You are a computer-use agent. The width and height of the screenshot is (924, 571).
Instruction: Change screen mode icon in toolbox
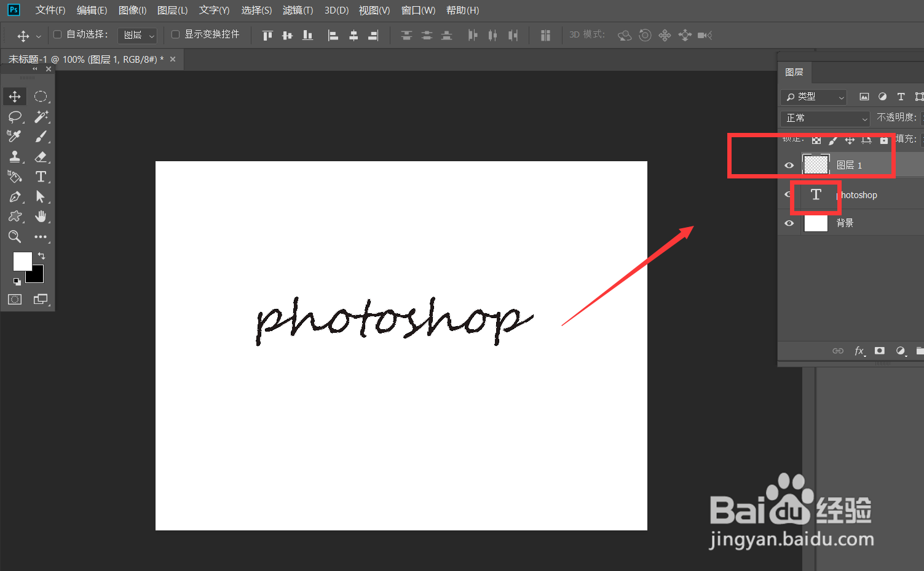(x=41, y=300)
